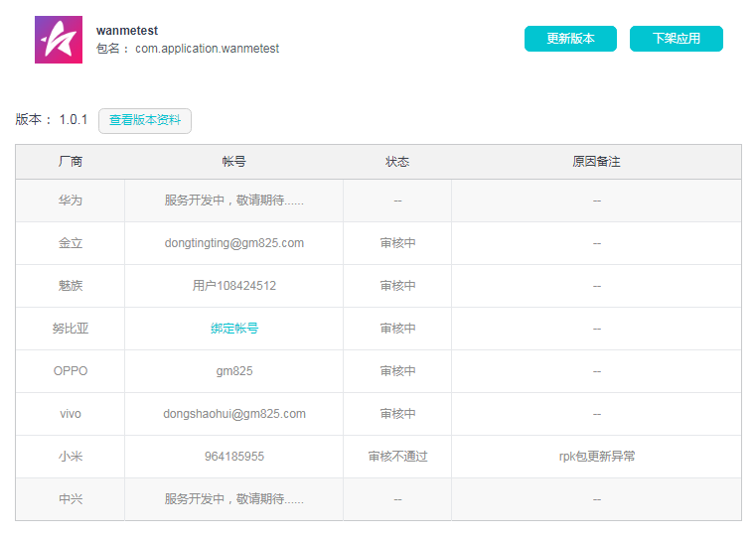The image size is (756, 537).
Task: Select the OPPO vendor cell
Action: (71, 371)
